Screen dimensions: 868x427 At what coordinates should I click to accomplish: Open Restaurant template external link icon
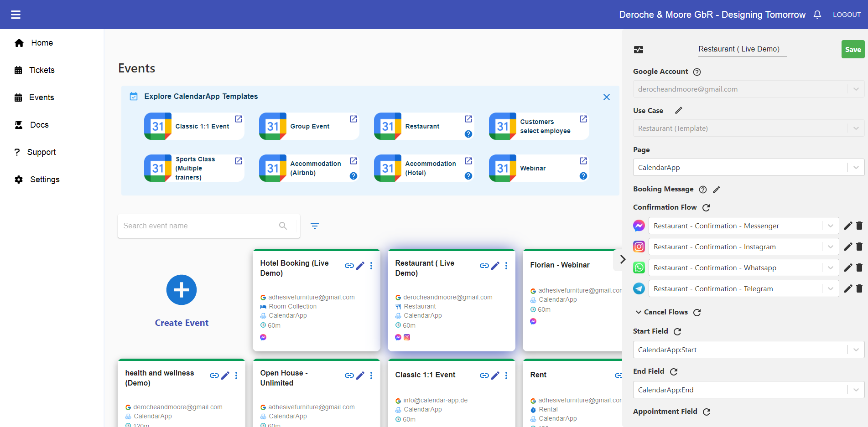pyautogui.click(x=468, y=119)
